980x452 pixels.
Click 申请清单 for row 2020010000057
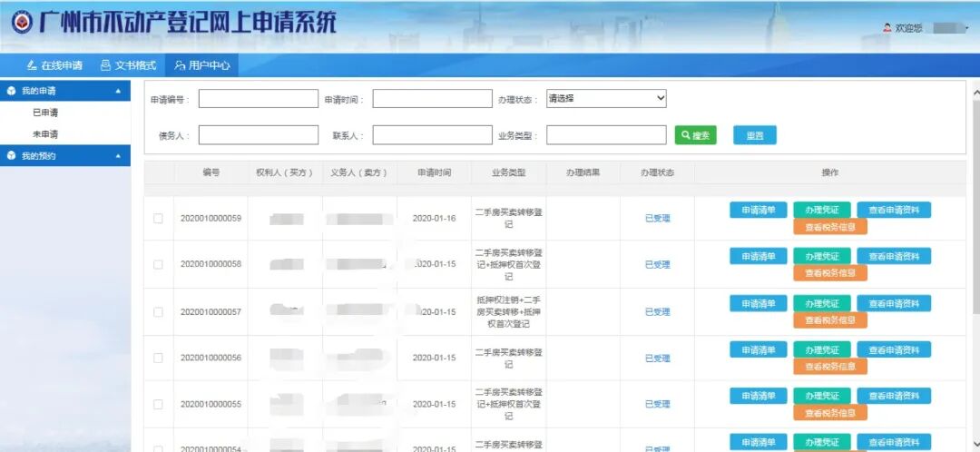point(758,303)
